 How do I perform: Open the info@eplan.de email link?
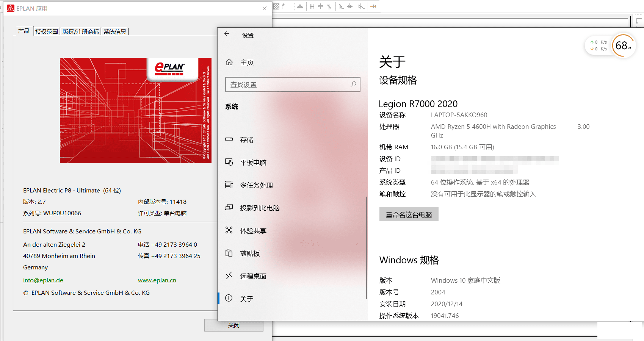pyautogui.click(x=43, y=280)
